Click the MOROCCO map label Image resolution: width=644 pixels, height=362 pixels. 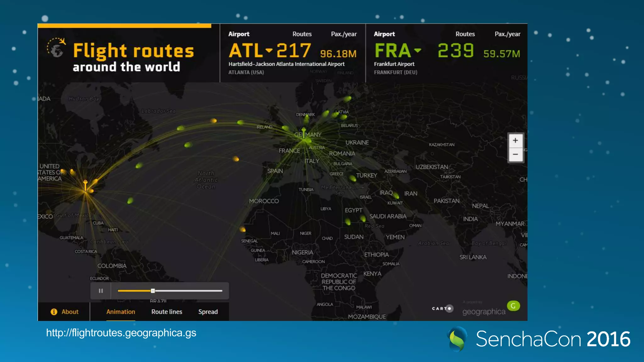(x=264, y=201)
